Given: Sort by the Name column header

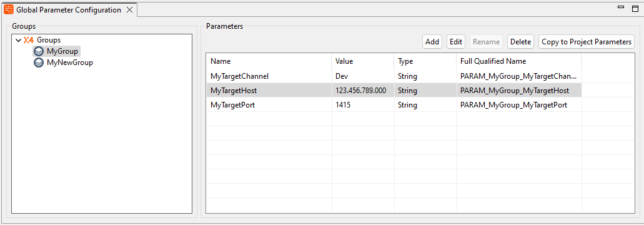Looking at the screenshot, I should pyautogui.click(x=269, y=61).
